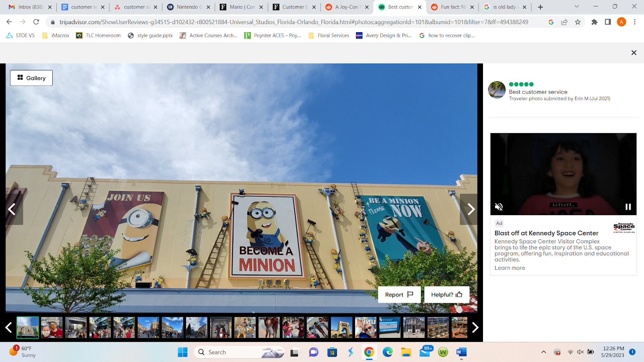The width and height of the screenshot is (644, 362).
Task: Open the Kennedy Space Center logo in the ad
Action: [x=624, y=228]
